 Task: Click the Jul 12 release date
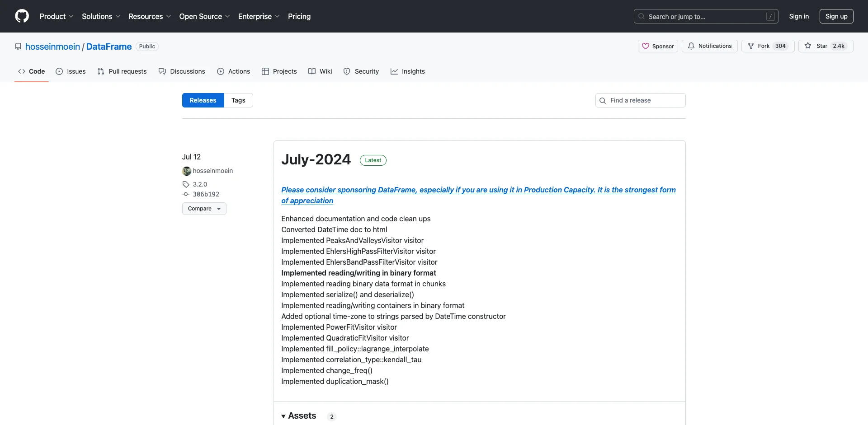(191, 157)
